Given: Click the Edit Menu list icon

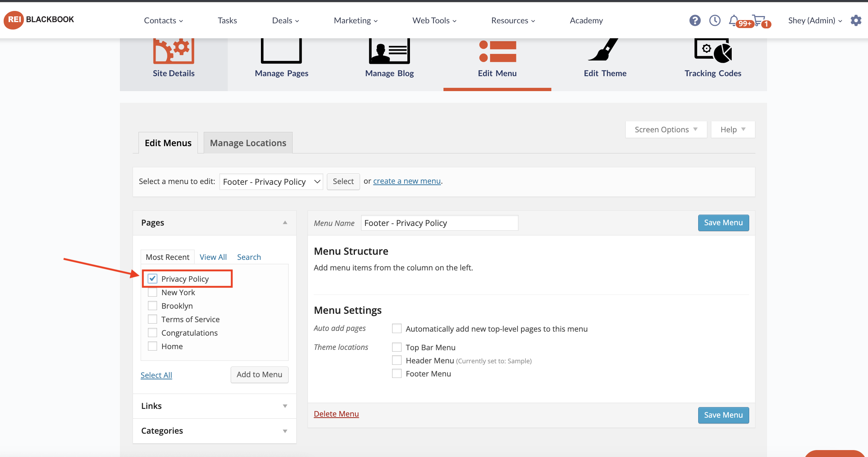Looking at the screenshot, I should (497, 51).
